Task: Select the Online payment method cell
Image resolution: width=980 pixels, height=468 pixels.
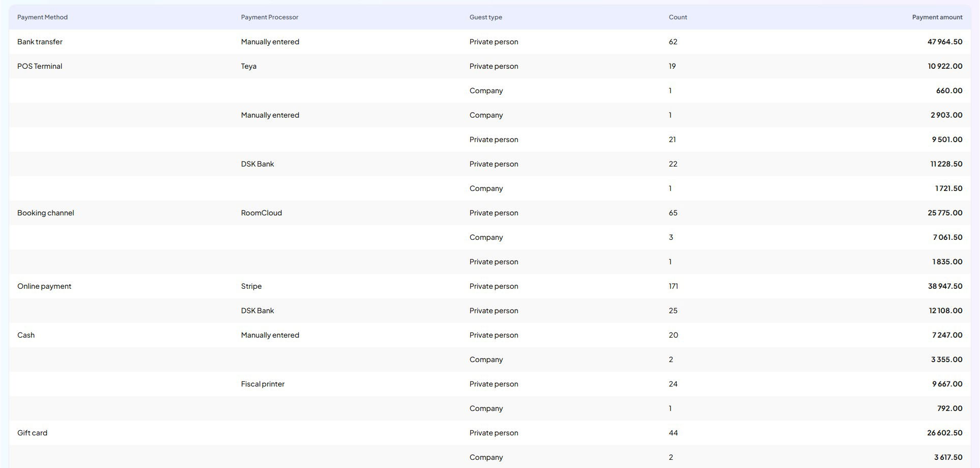Action: click(x=44, y=286)
